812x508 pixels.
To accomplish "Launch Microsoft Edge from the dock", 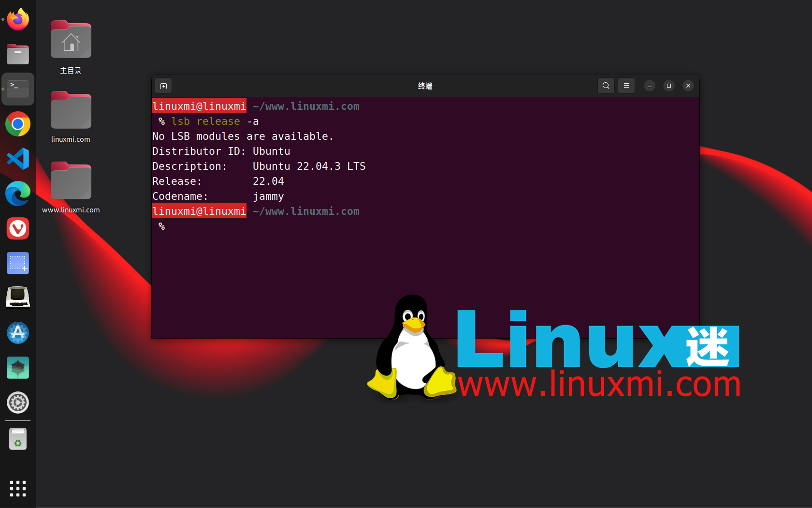I will click(18, 194).
